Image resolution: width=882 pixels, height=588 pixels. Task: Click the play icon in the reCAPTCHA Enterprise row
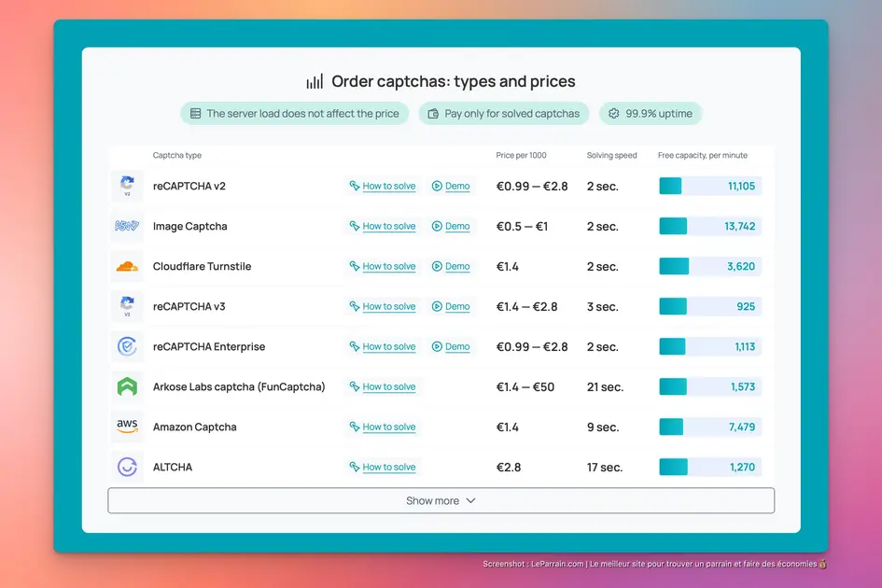pos(437,346)
